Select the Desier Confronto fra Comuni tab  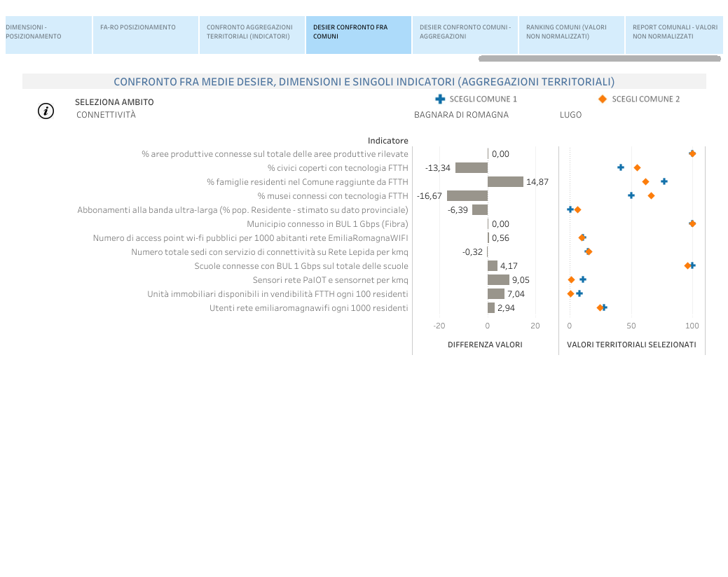359,35
